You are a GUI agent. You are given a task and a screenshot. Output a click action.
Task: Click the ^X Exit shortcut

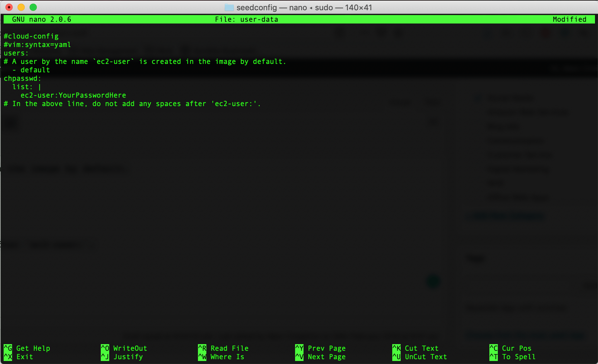[x=18, y=357]
